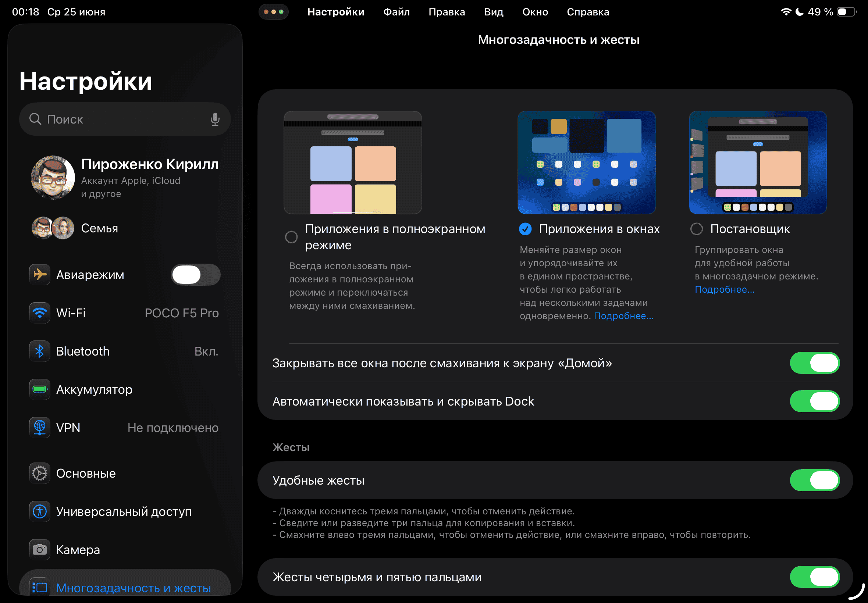Select Приложения в полноэкранном режиме radio
The image size is (868, 603).
291,237
